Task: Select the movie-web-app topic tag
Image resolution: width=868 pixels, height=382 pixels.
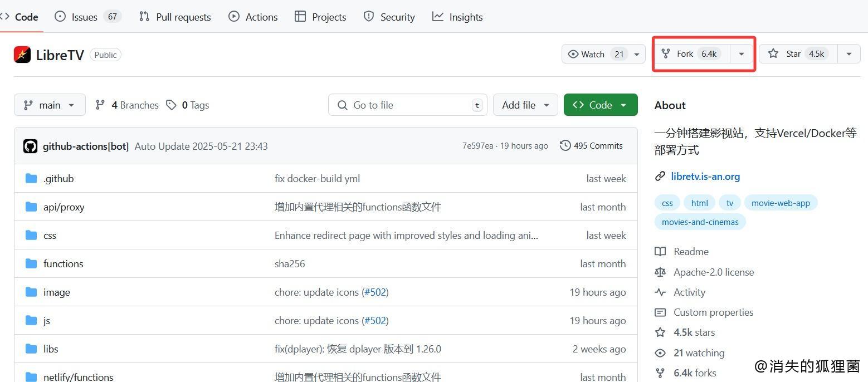Action: point(781,203)
